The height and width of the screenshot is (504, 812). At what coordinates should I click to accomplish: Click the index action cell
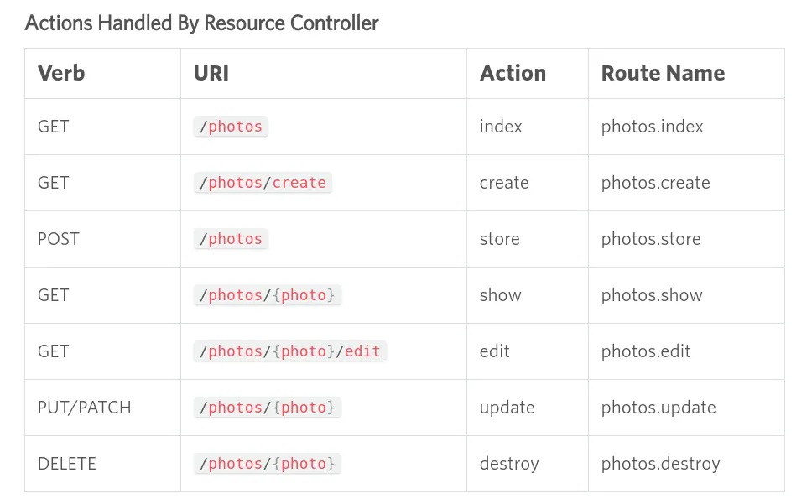tap(501, 127)
